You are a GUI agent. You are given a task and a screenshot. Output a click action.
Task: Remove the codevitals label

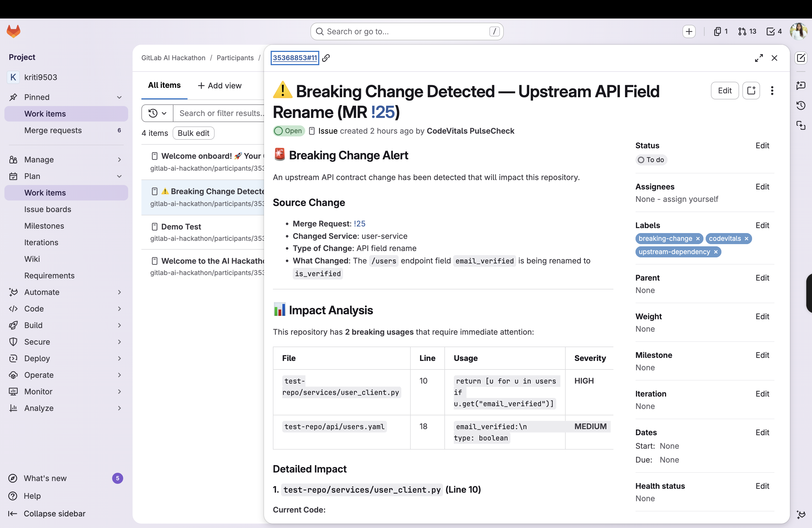(x=746, y=238)
